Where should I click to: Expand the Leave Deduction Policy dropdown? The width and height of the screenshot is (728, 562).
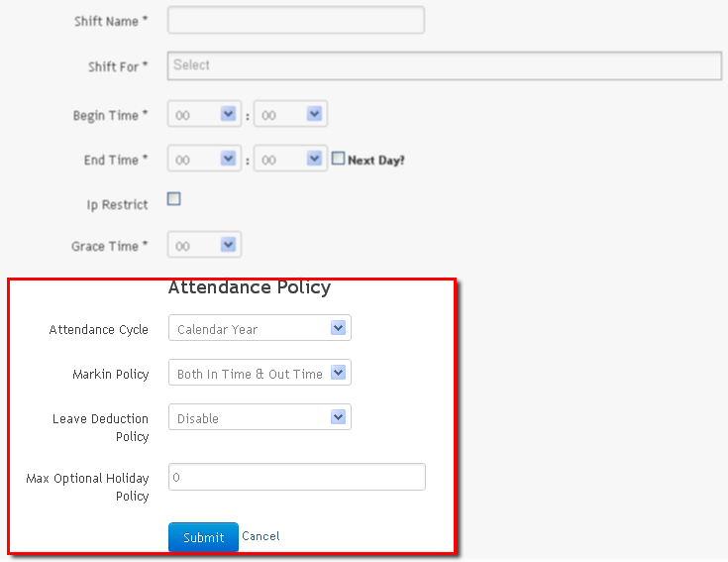[x=260, y=417]
